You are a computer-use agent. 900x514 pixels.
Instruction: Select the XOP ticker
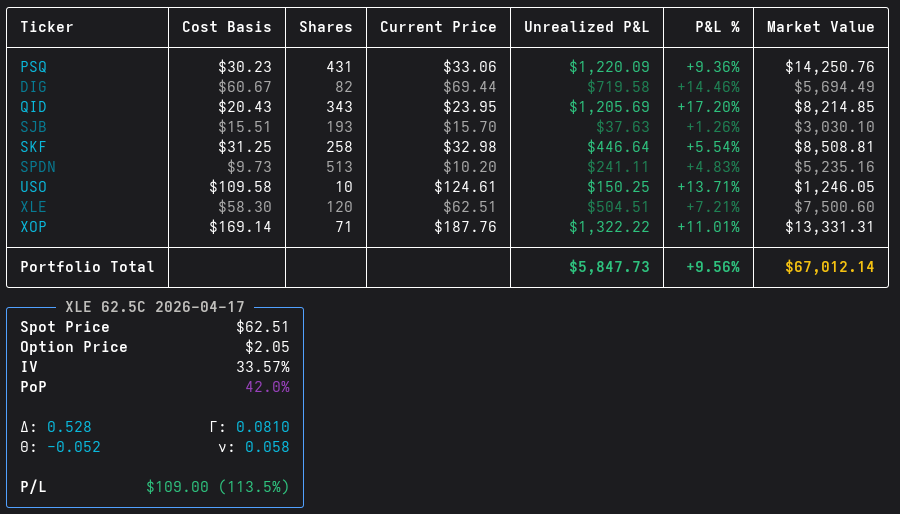[x=33, y=227]
